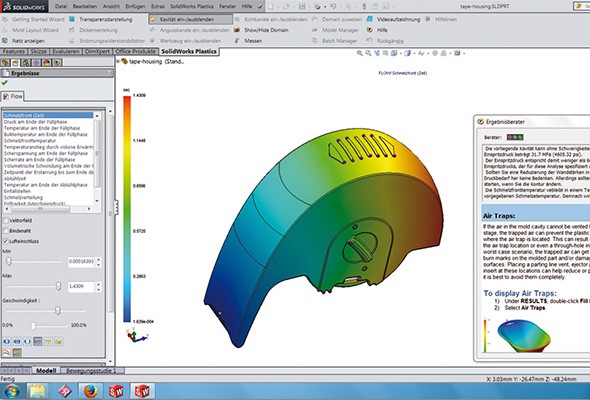590x400 pixels.
Task: Switch to the Office Produkte tab
Action: point(135,52)
